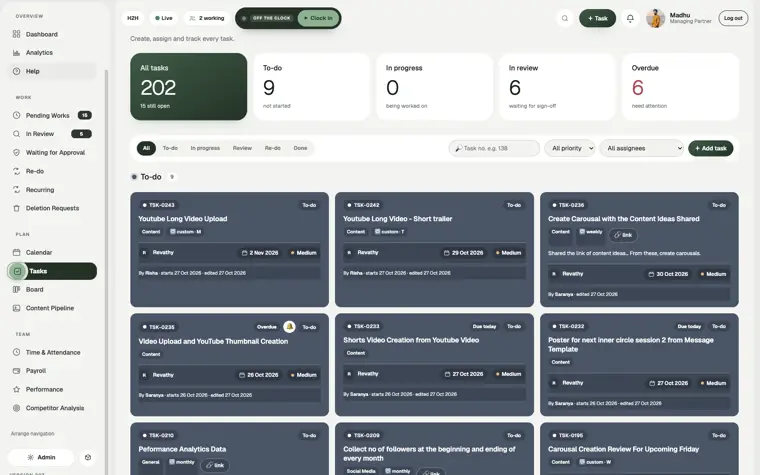Click calendar icon on TSK-0243 due date

[244, 253]
